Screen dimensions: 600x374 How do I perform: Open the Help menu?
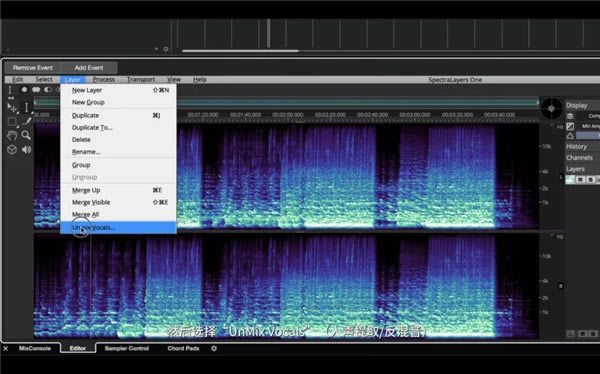tap(200, 79)
